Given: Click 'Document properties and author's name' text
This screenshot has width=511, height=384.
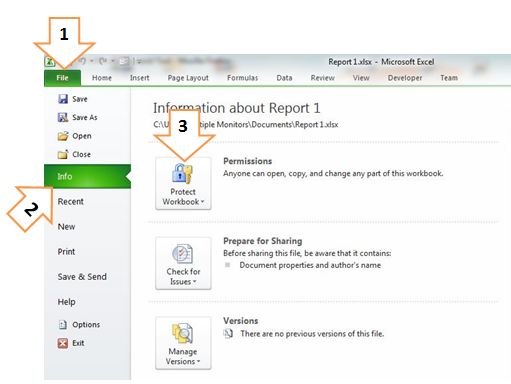Looking at the screenshot, I should pos(310,265).
